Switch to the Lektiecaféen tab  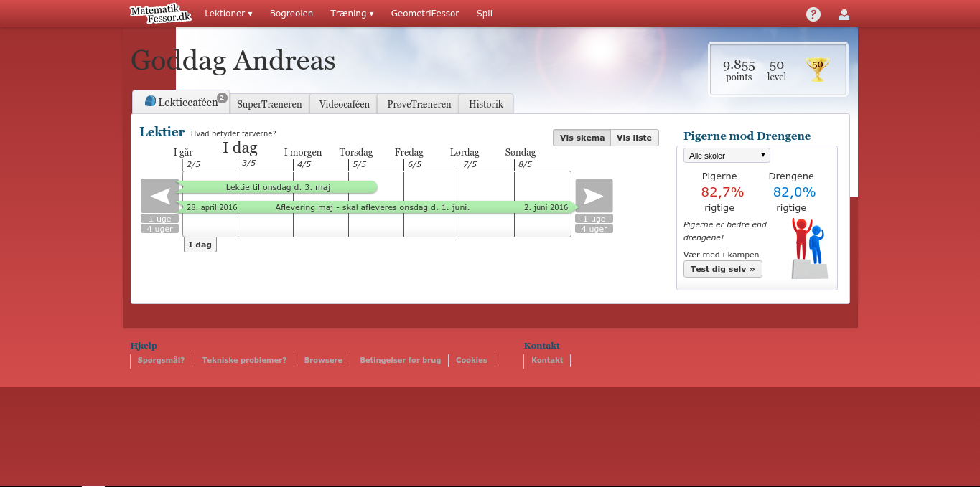tap(181, 102)
